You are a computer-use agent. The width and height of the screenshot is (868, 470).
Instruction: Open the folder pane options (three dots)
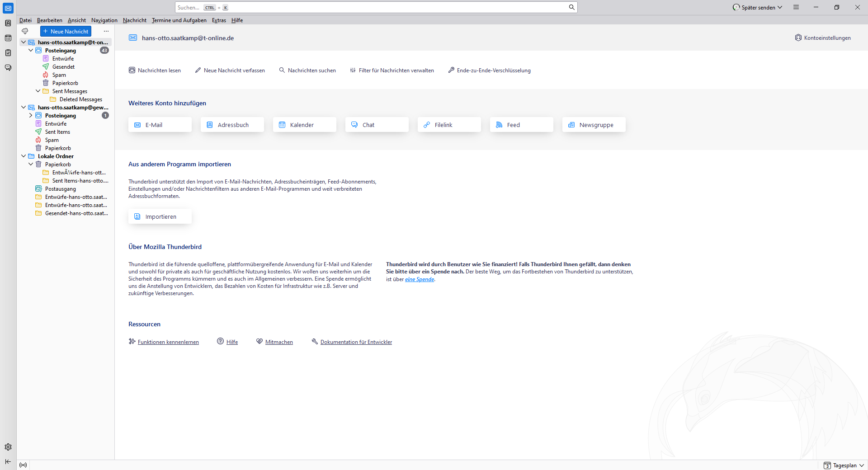(106, 31)
